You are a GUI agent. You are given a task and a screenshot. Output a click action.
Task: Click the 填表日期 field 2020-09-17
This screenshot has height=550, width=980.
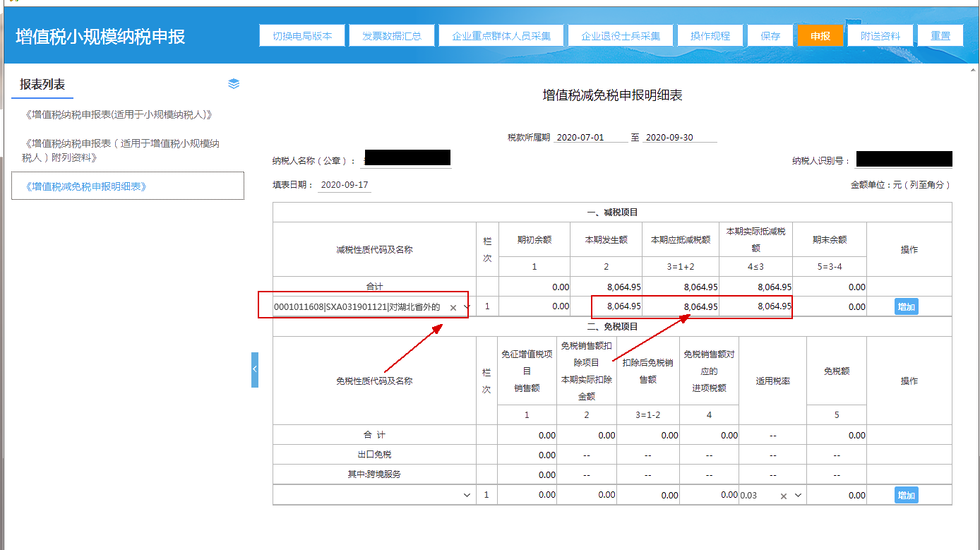click(345, 185)
